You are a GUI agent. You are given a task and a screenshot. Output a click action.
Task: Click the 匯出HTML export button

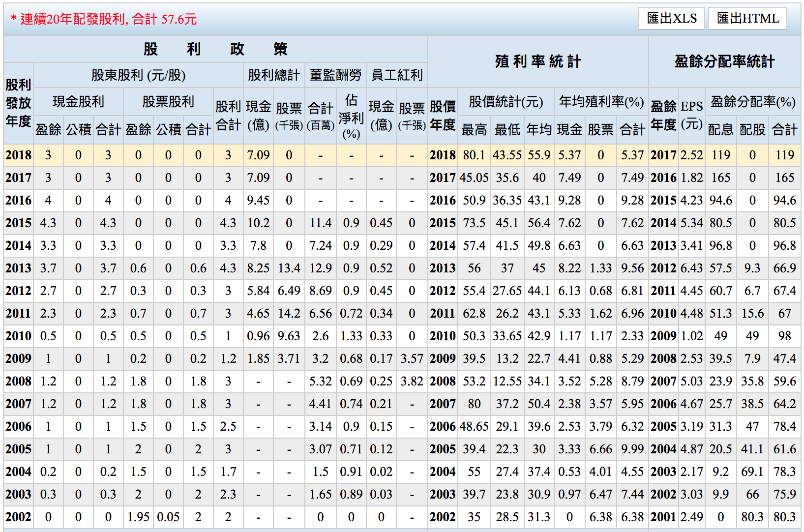(x=747, y=19)
